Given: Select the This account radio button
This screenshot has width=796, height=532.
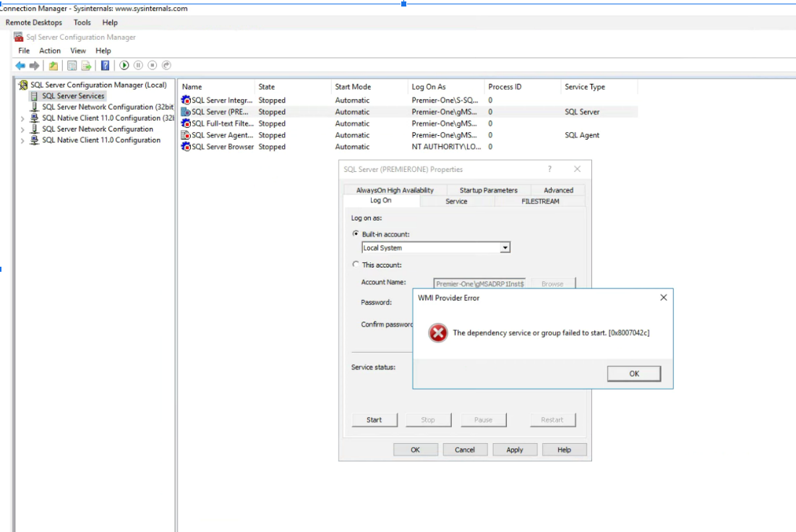Looking at the screenshot, I should click(x=356, y=264).
